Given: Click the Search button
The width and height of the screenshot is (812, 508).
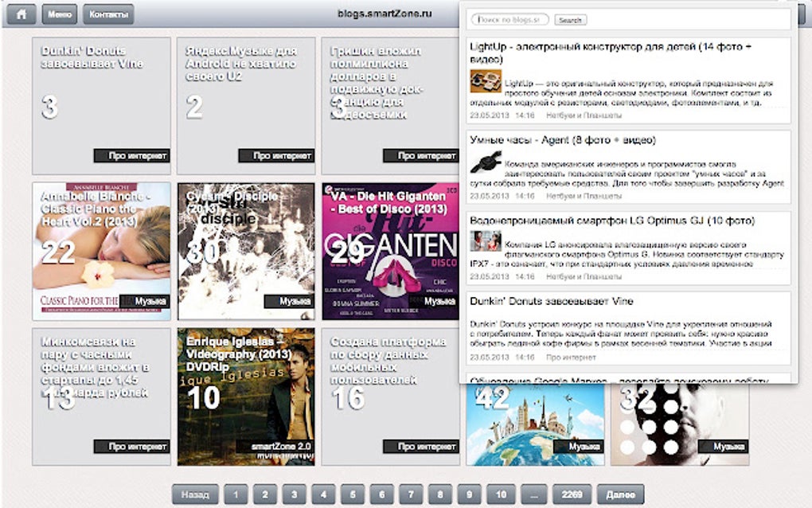Looking at the screenshot, I should (x=570, y=20).
